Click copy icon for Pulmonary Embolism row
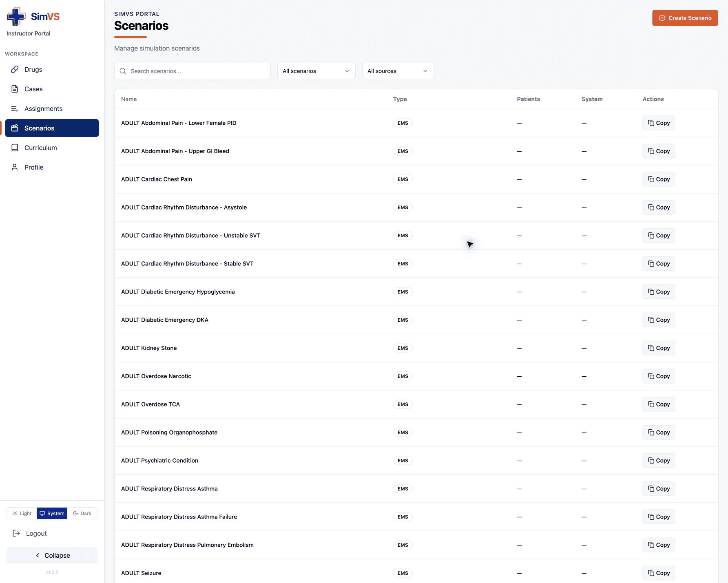 click(x=651, y=545)
